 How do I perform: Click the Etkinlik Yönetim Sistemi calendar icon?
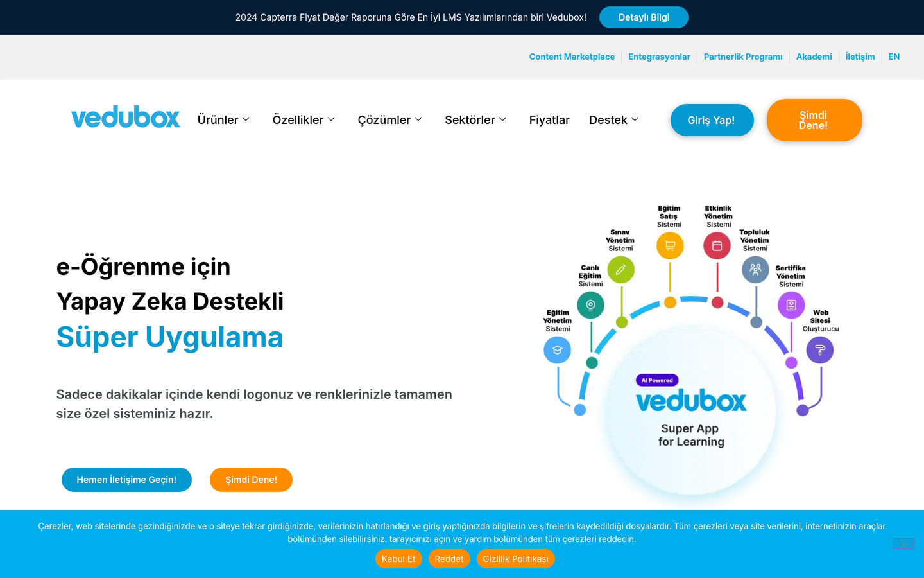717,245
